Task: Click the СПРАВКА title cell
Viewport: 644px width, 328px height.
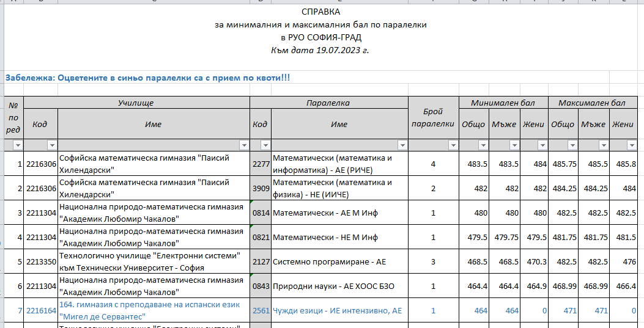Action: [x=321, y=12]
